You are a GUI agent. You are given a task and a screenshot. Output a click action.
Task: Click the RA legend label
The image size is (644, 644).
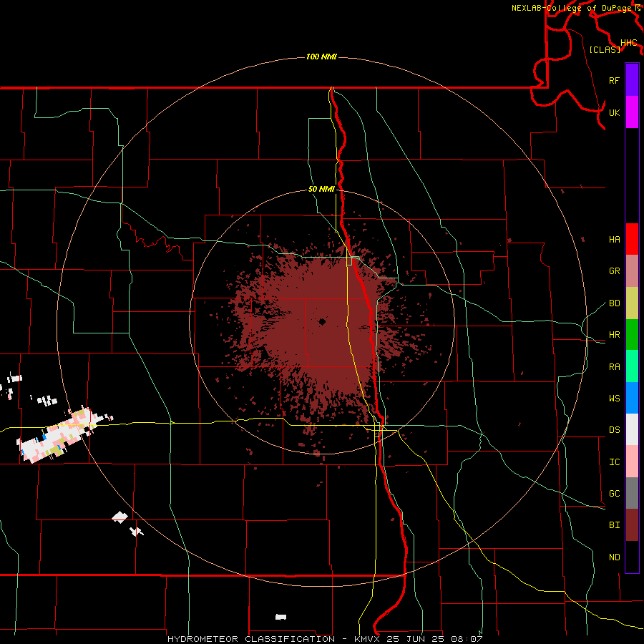point(614,367)
